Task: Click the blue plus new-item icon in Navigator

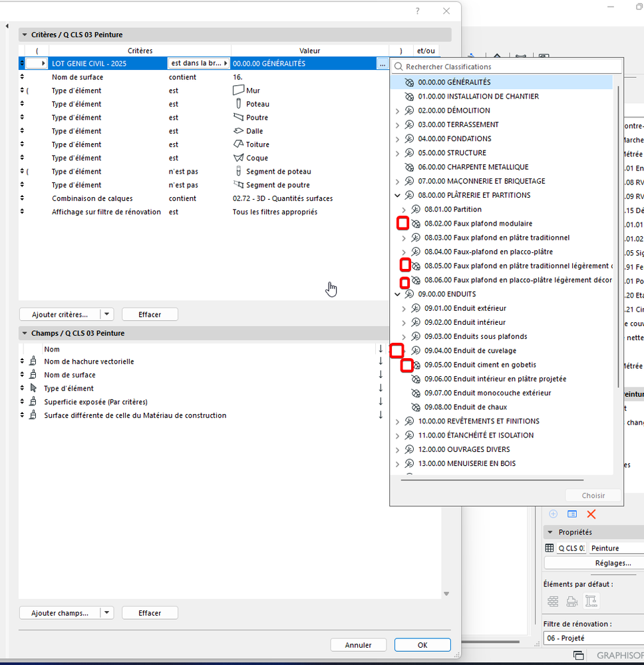Action: pos(553,514)
